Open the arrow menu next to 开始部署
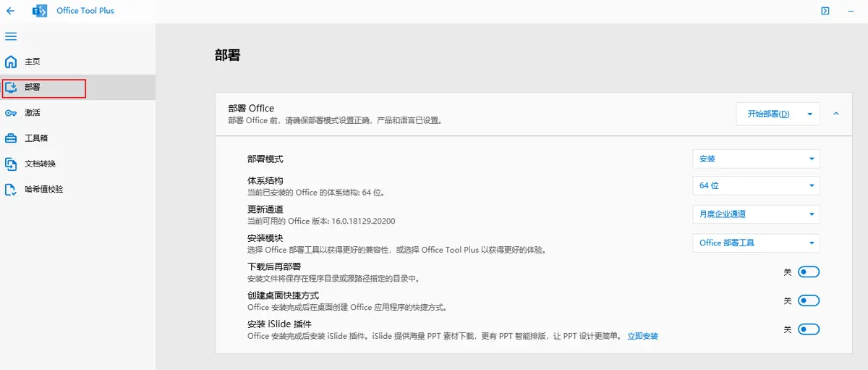This screenshot has width=868, height=370. [810, 114]
